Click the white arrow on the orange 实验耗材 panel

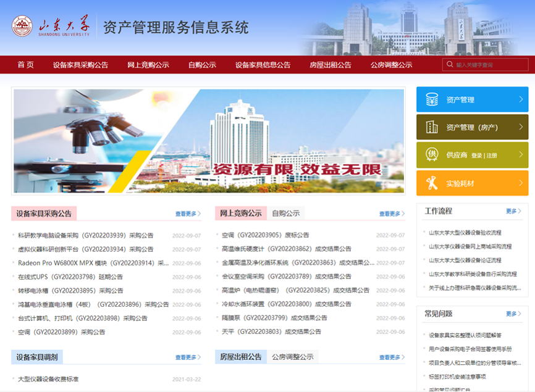(x=520, y=182)
